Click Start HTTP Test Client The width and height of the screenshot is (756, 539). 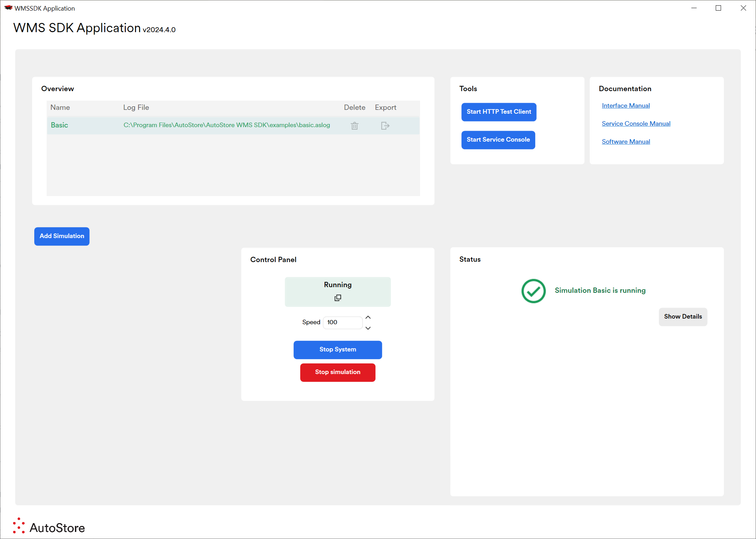[499, 112]
